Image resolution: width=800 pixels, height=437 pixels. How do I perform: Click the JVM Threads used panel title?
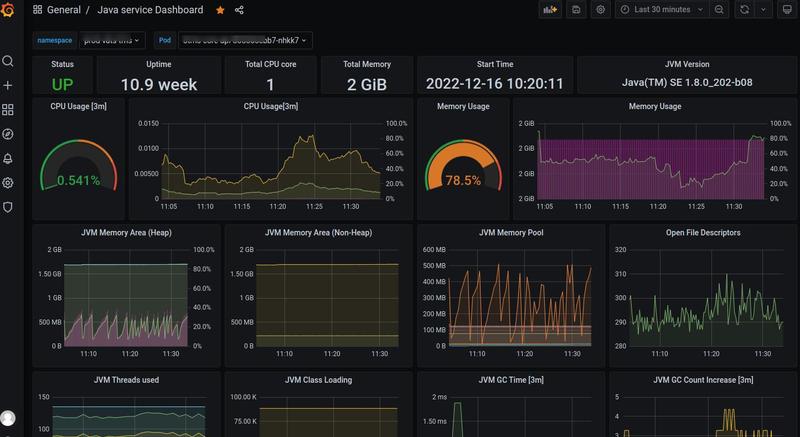pyautogui.click(x=126, y=380)
